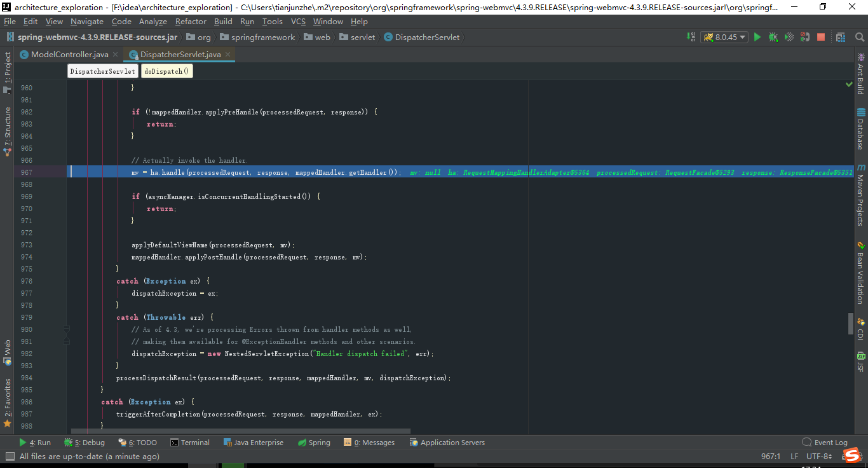Attach debugger to running process
The image size is (868, 468).
tap(804, 36)
